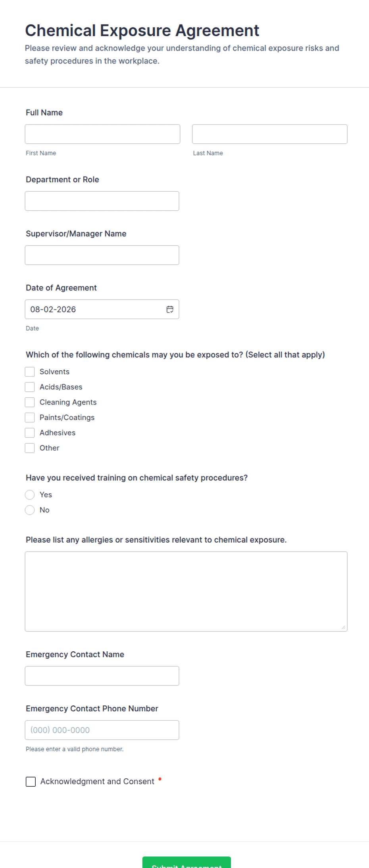
Task: Check the Other chemicals checkbox
Action: pos(30,448)
